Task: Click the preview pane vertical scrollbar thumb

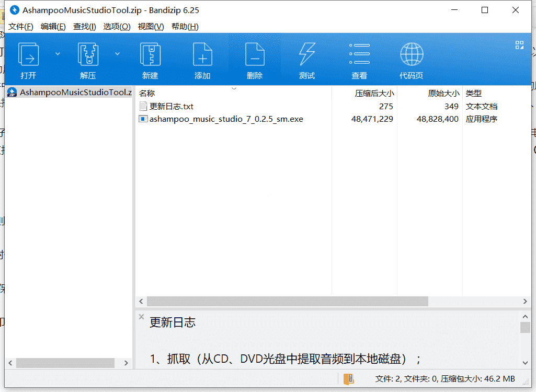Action: [525, 327]
